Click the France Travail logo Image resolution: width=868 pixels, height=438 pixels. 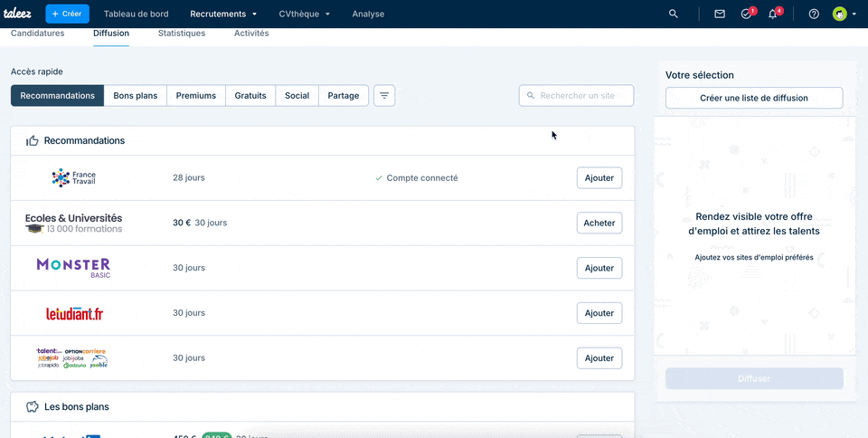click(73, 177)
